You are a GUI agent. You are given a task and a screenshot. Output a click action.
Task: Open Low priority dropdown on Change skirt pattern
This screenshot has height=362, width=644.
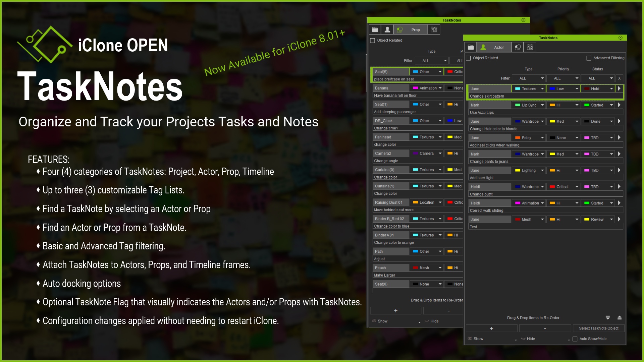pos(563,88)
